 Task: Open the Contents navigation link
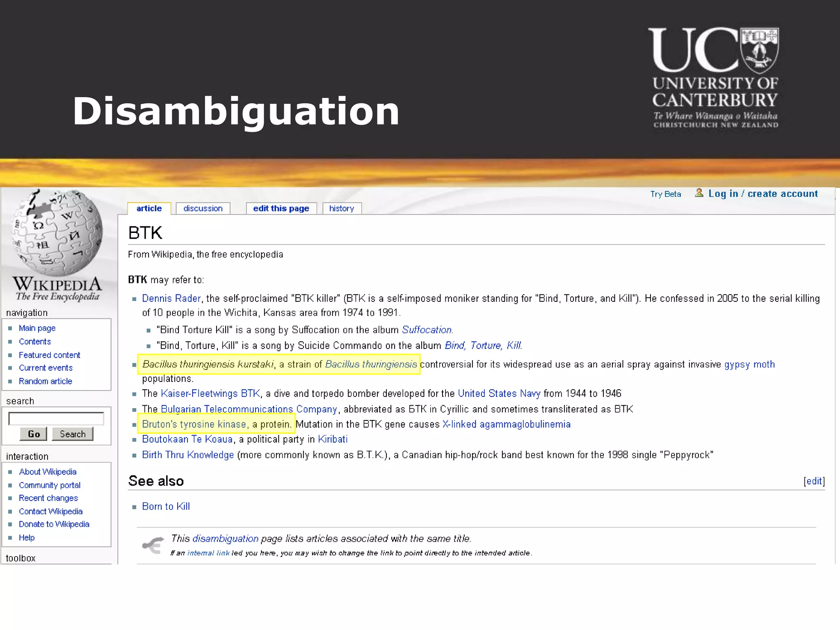click(35, 342)
